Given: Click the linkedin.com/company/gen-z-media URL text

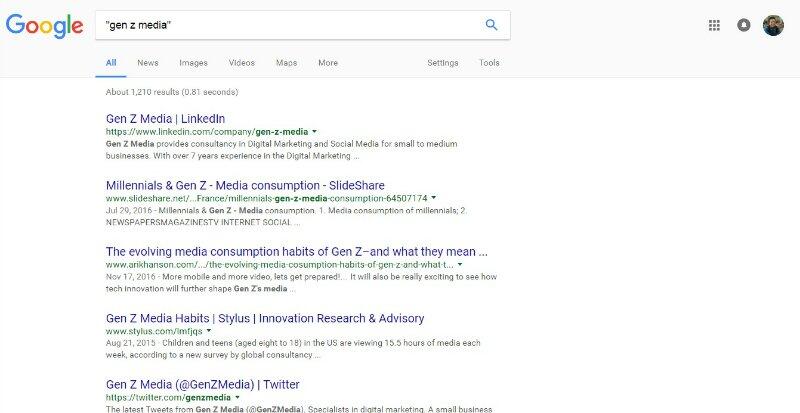Looking at the screenshot, I should (x=207, y=132).
